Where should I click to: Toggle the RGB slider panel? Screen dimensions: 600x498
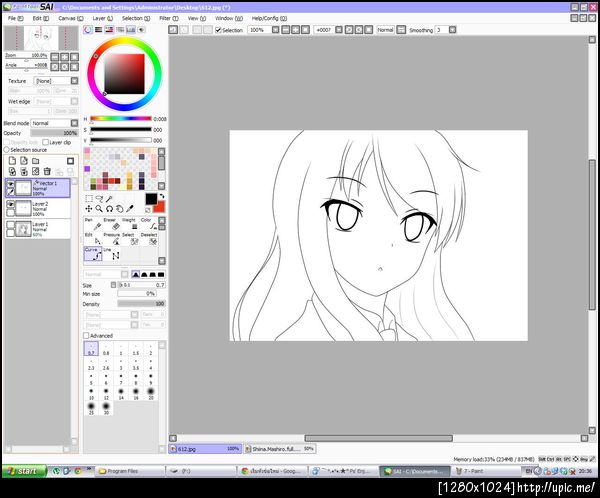click(99, 29)
